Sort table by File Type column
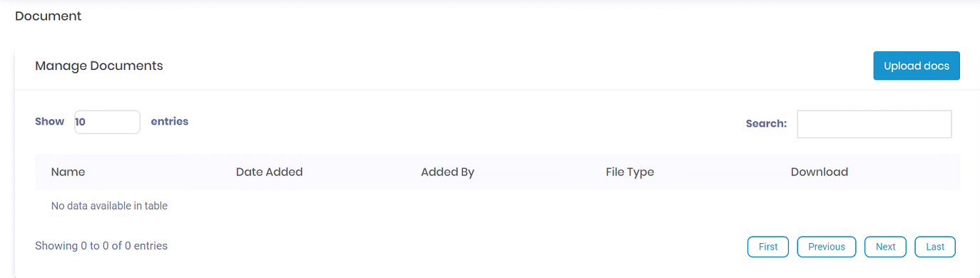The image size is (980, 278). pos(630,172)
